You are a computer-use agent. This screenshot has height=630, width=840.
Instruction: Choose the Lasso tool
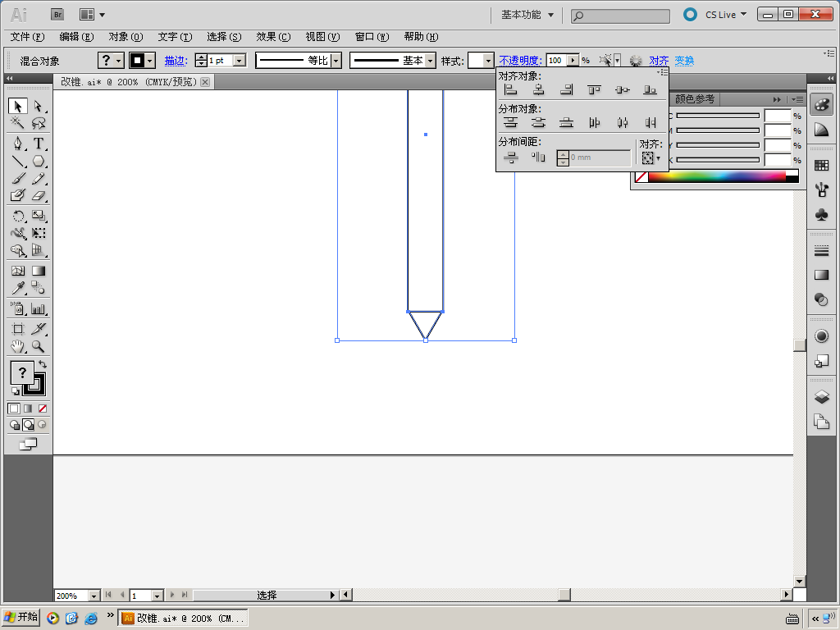pos(38,123)
